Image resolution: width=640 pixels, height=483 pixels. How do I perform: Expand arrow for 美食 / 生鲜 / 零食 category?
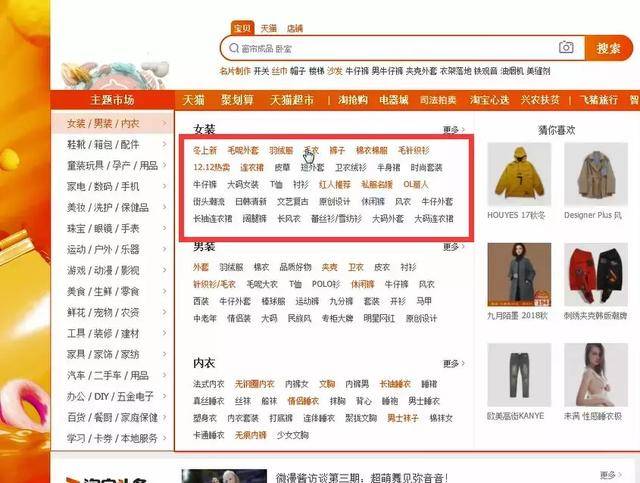164,292
